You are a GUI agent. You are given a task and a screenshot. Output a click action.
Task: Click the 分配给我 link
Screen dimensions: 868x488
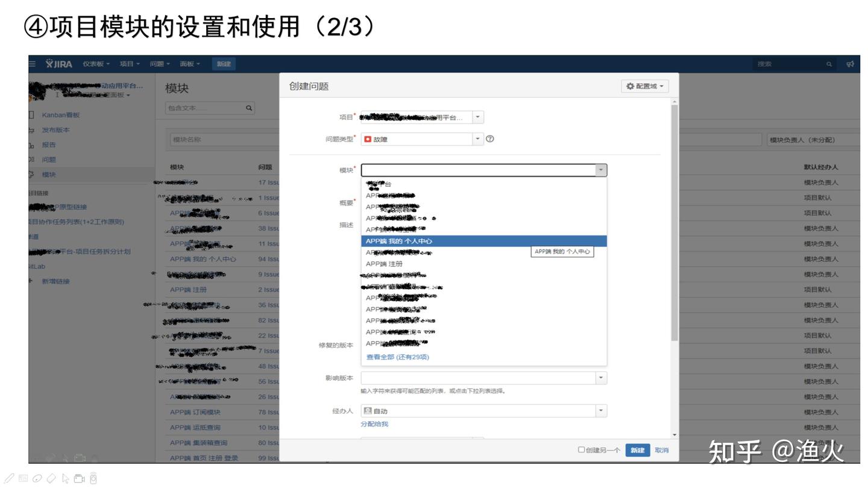374,424
